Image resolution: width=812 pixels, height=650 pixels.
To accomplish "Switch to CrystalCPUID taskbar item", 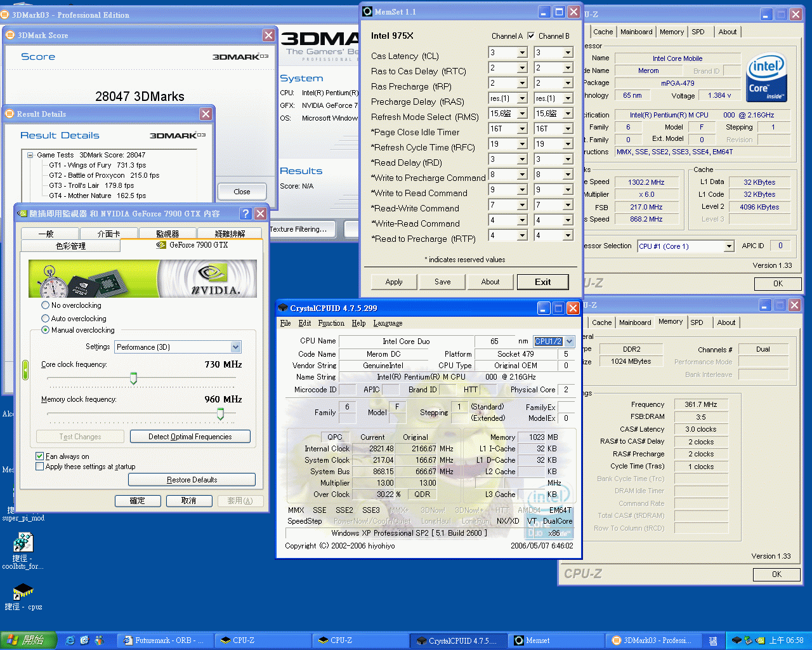I will (460, 640).
